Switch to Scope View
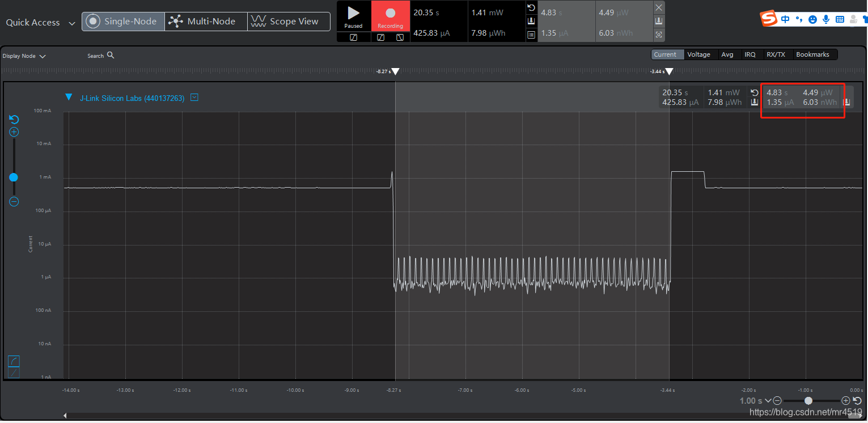This screenshot has width=868, height=423. click(289, 22)
